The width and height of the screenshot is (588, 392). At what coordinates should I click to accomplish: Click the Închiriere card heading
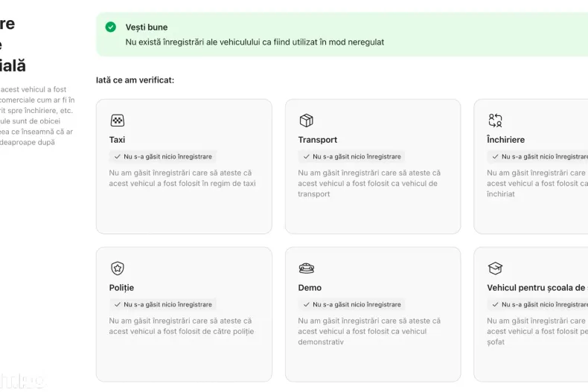(506, 140)
